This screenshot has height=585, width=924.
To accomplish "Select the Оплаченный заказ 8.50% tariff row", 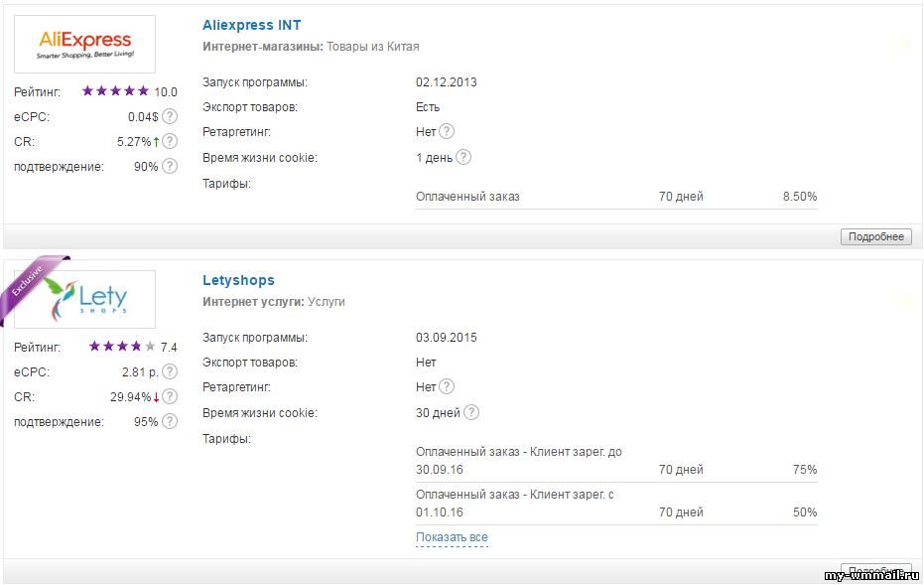I will pyautogui.click(x=616, y=197).
